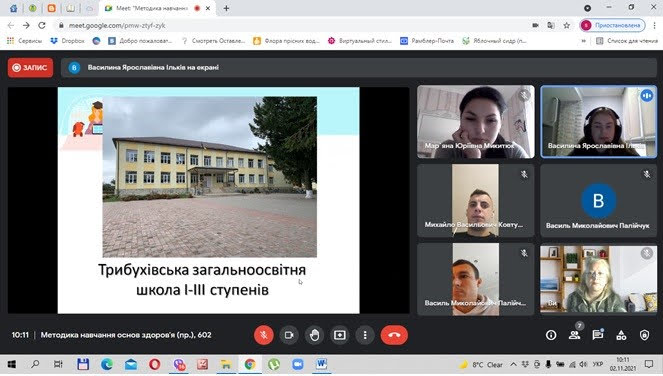Select Василина Ярославівна Ільків video tile
Screen dimensions: 663x376
pyautogui.click(x=599, y=122)
